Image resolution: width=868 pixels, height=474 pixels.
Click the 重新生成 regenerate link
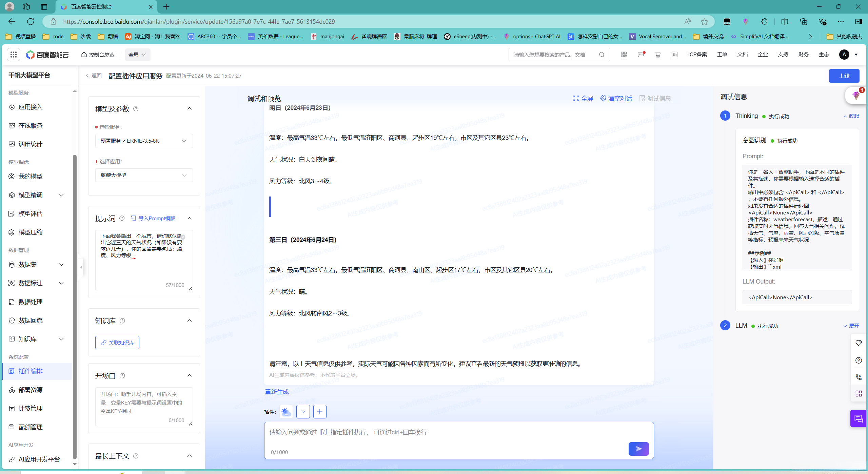click(277, 392)
